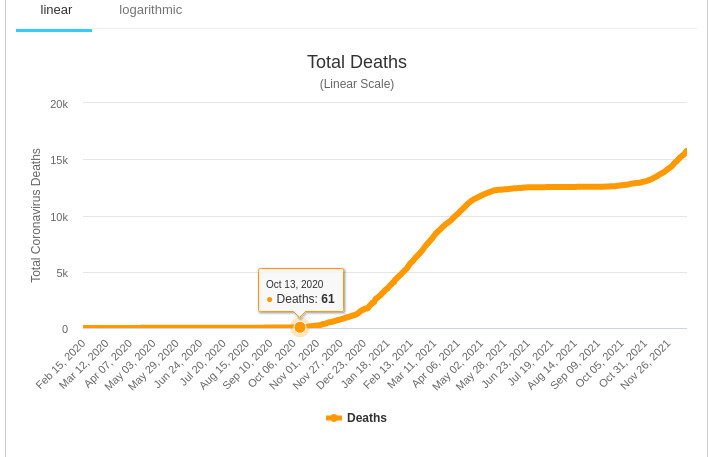This screenshot has height=457, width=708.
Task: Click the Oct 13, 2020 tooltip box
Action: 301,290
